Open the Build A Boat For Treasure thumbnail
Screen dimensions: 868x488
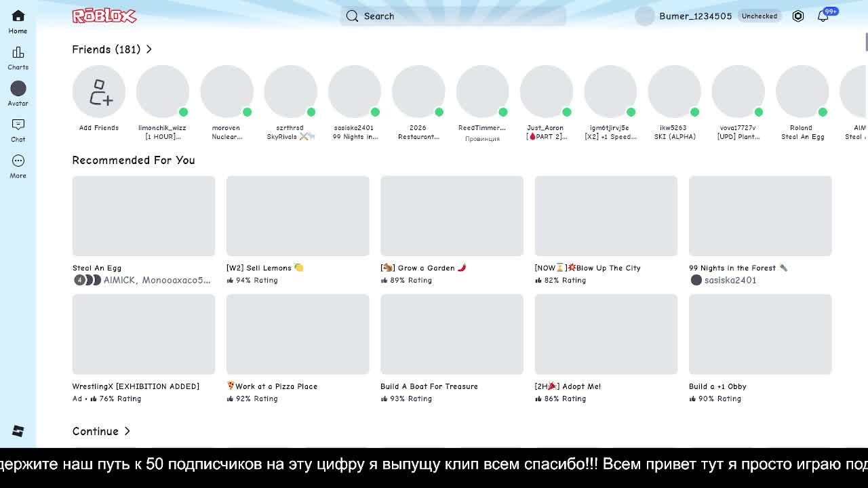(x=452, y=334)
